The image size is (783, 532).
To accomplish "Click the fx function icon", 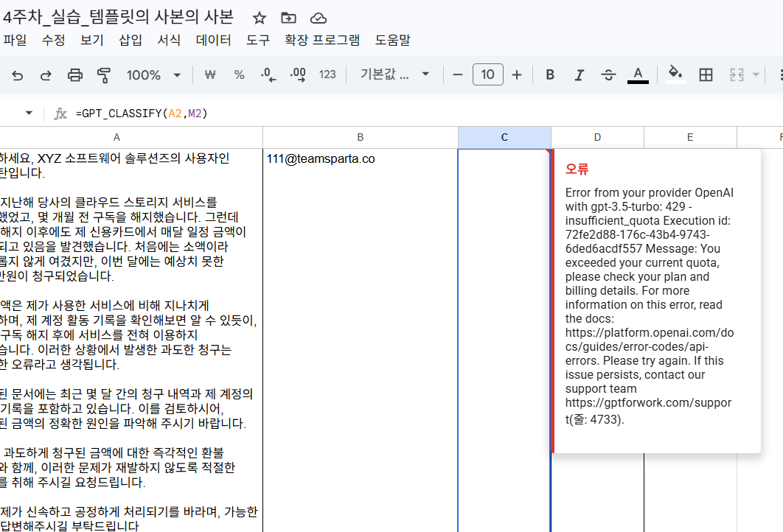I will [x=60, y=113].
